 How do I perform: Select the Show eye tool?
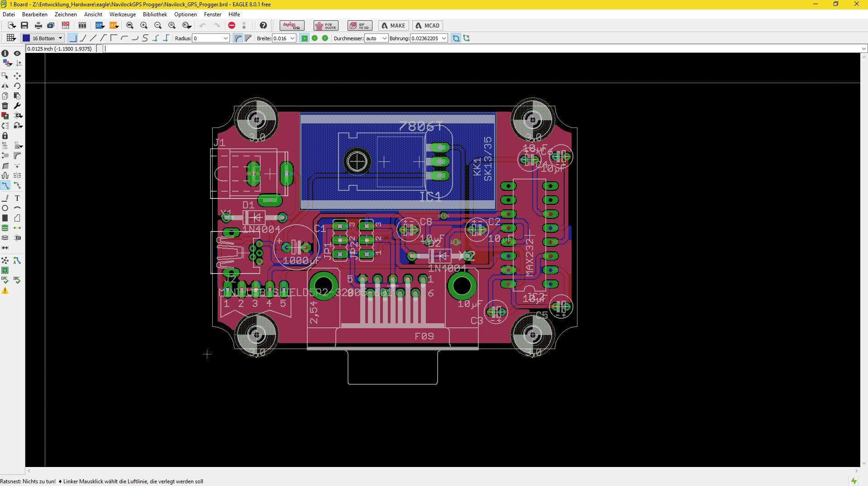tap(17, 53)
